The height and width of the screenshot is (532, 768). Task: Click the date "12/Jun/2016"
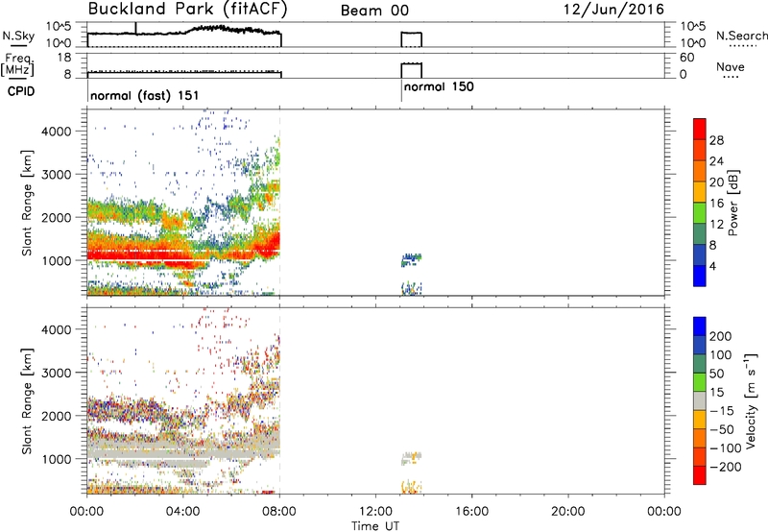[x=613, y=10]
